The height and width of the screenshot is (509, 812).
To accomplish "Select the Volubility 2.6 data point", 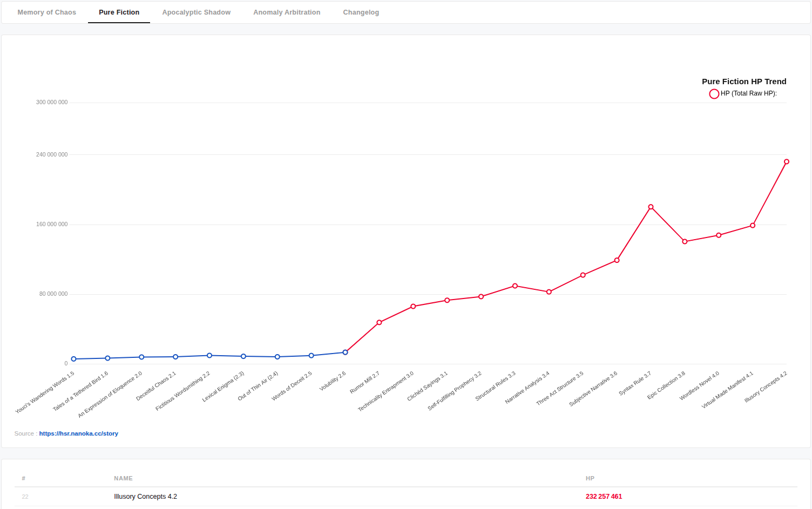I will pyautogui.click(x=346, y=352).
